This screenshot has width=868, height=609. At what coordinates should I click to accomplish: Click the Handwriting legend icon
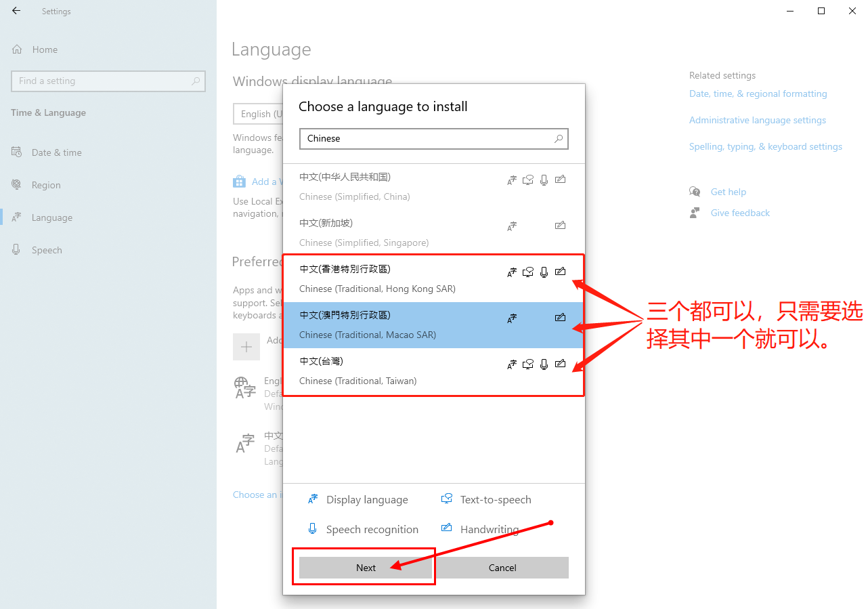click(x=447, y=528)
